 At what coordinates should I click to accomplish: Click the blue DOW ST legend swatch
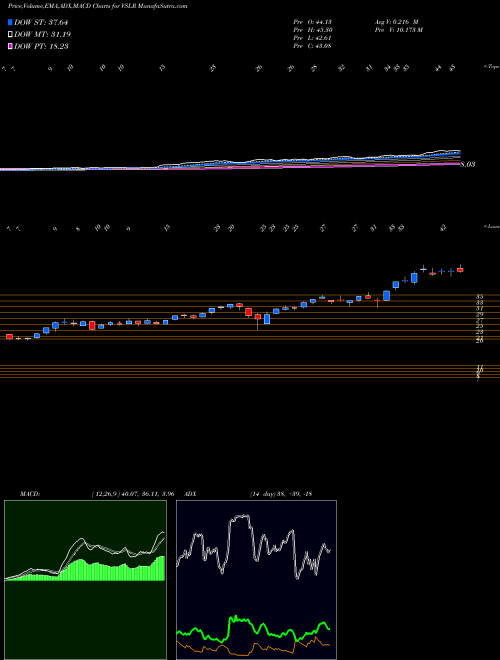tap(10, 22)
